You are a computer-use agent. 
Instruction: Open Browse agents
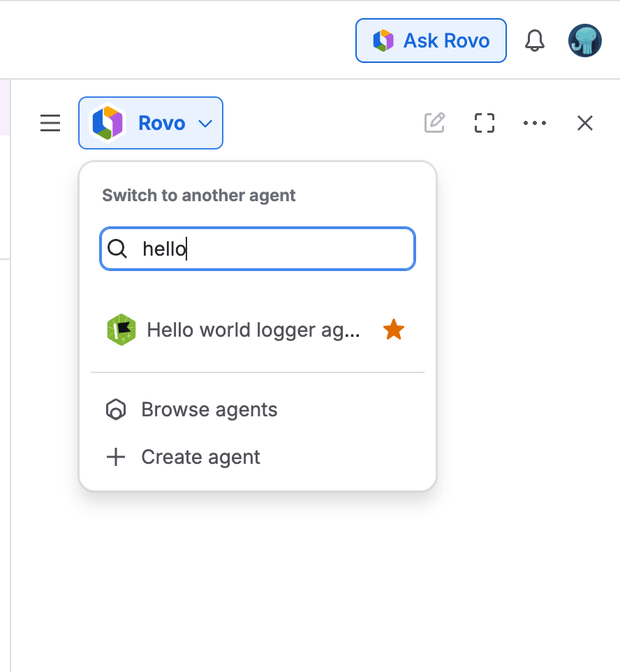257,410
